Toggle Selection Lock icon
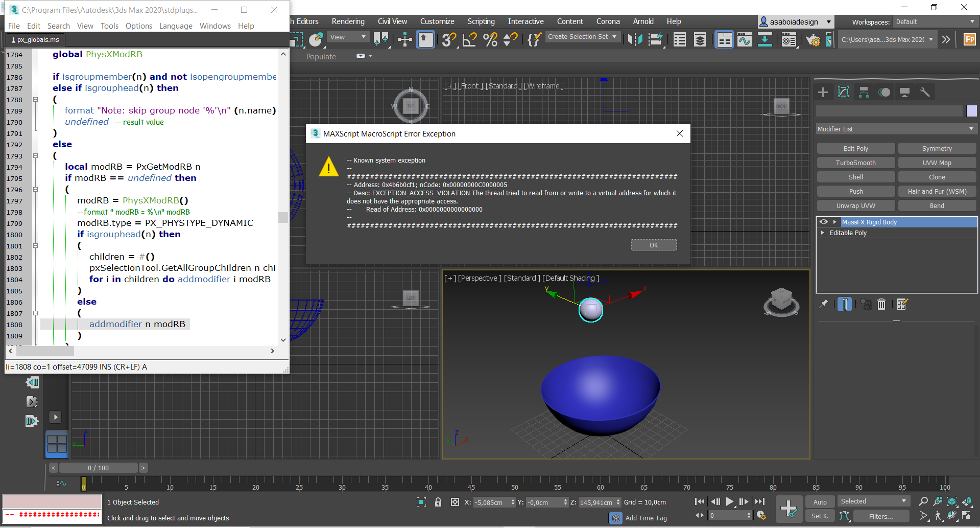Viewport: 980px width, 528px height. pos(438,502)
